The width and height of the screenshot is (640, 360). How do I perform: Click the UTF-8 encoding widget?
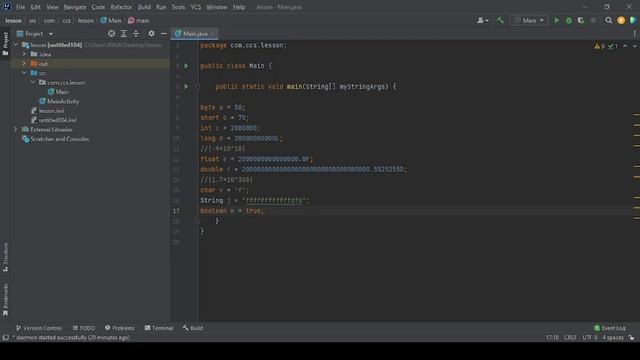[x=589, y=338]
